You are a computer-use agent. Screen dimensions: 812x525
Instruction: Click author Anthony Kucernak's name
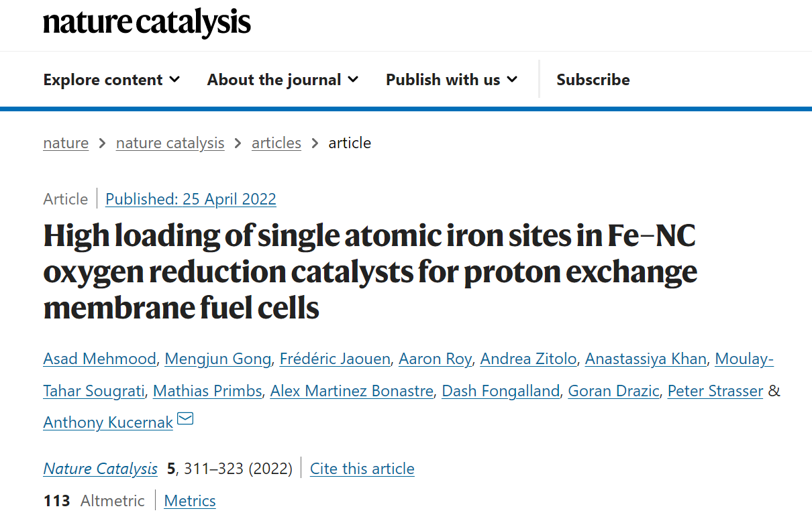coord(108,422)
